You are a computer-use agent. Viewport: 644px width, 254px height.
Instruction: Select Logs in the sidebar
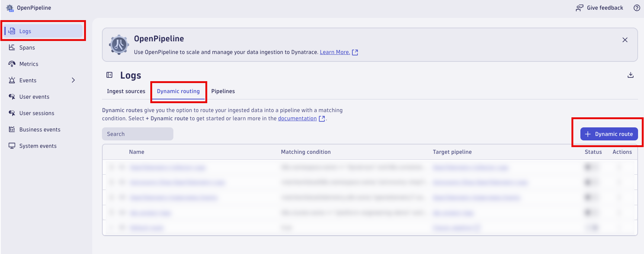pos(44,31)
